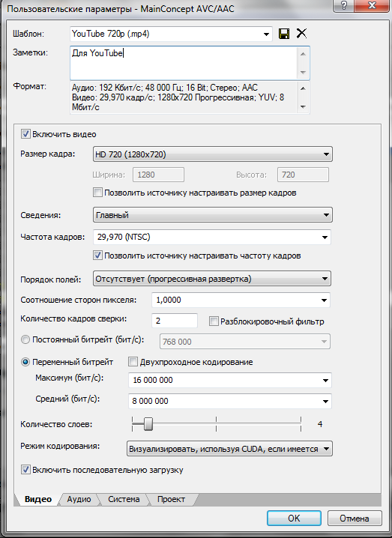Click the disabled 768 000 bitrate combo box
Screen dimensions: 392x538
coord(245,342)
